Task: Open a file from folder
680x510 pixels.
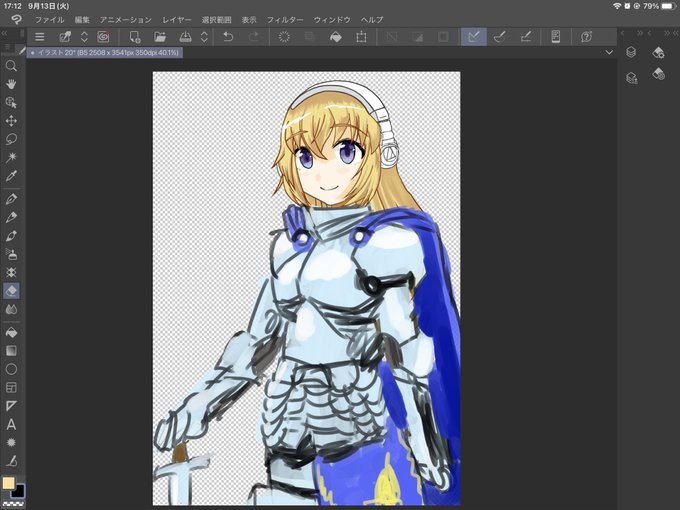Action: click(x=160, y=37)
